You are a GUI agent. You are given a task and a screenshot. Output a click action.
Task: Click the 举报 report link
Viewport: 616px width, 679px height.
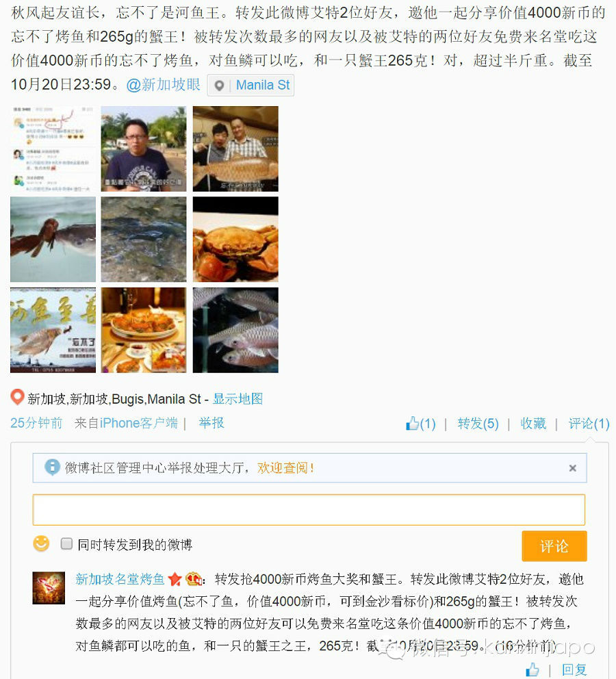point(211,422)
